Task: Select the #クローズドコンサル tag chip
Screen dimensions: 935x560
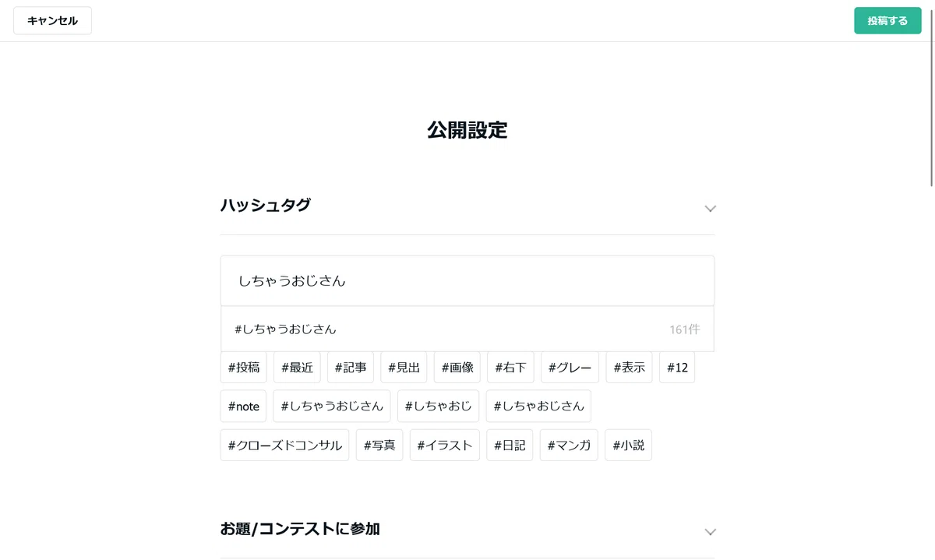Action: click(x=284, y=445)
